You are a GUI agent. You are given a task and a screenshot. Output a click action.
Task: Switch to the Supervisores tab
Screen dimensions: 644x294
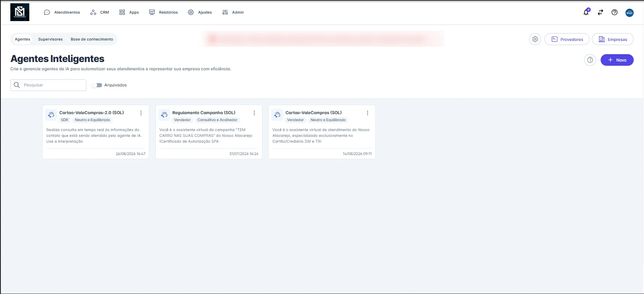50,39
